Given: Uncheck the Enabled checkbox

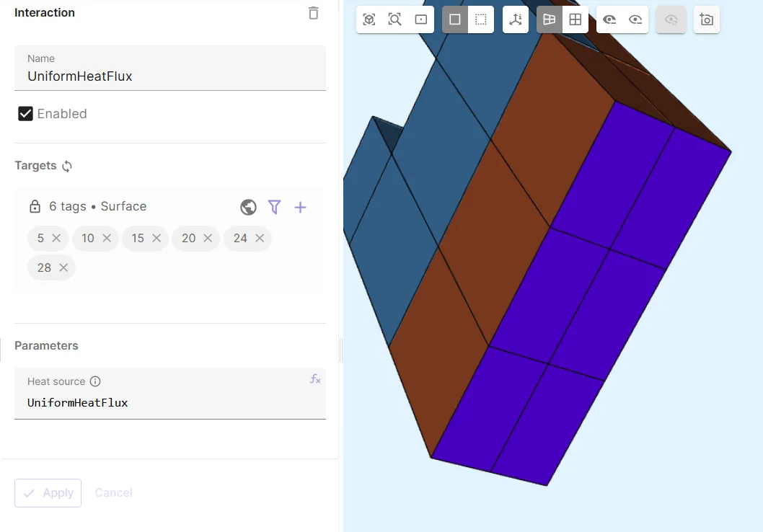Looking at the screenshot, I should pyautogui.click(x=26, y=114).
